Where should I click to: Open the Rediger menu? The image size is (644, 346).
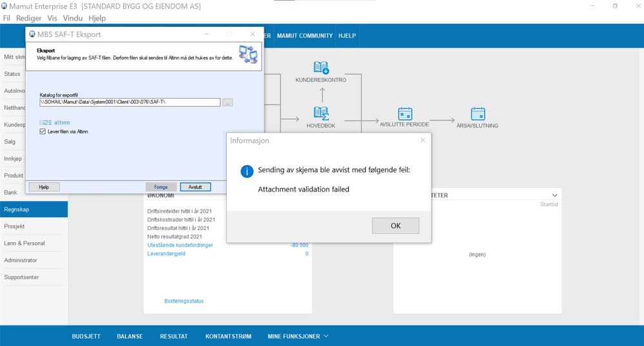pos(29,18)
